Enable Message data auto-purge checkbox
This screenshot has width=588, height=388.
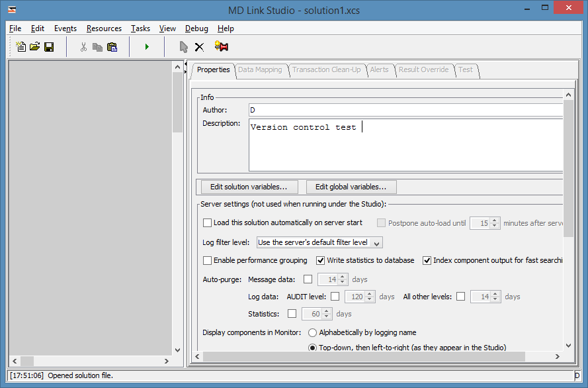pyautogui.click(x=308, y=279)
